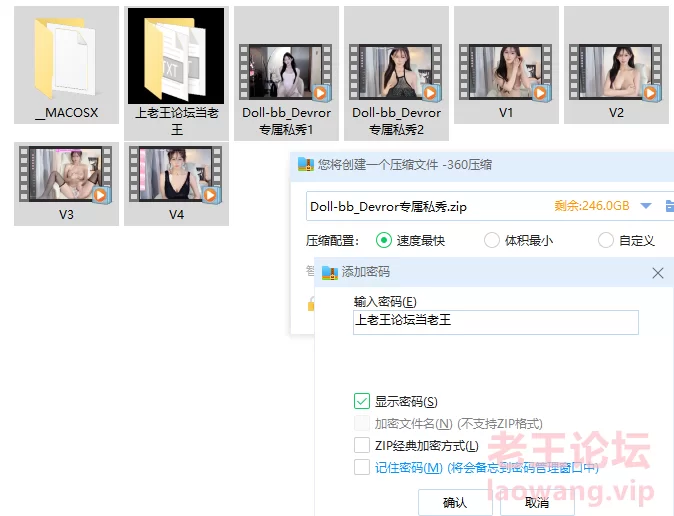The width and height of the screenshot is (674, 516).
Task: Select video Doll-bb_Devror专属私秀1
Action: (286, 72)
